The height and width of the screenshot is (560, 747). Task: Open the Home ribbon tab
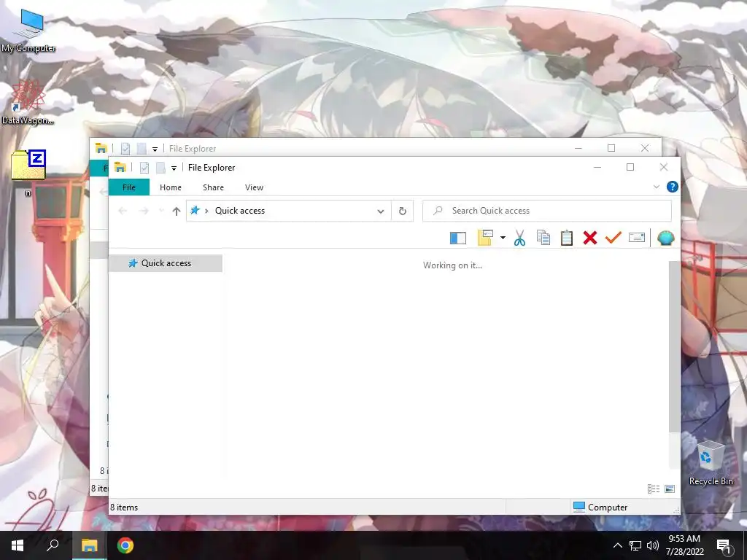171,187
